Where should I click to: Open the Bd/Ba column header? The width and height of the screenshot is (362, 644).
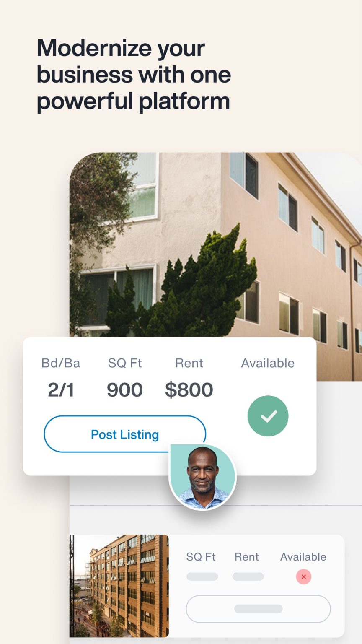click(62, 363)
